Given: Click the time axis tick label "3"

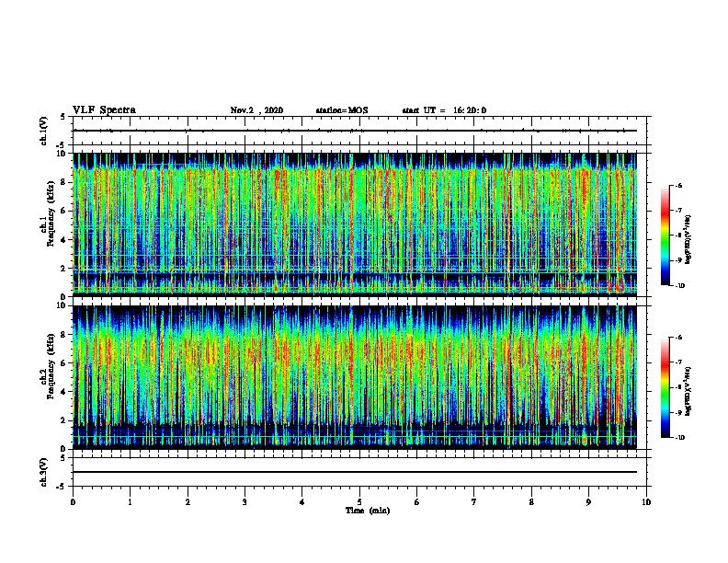Looking at the screenshot, I should point(245,502).
